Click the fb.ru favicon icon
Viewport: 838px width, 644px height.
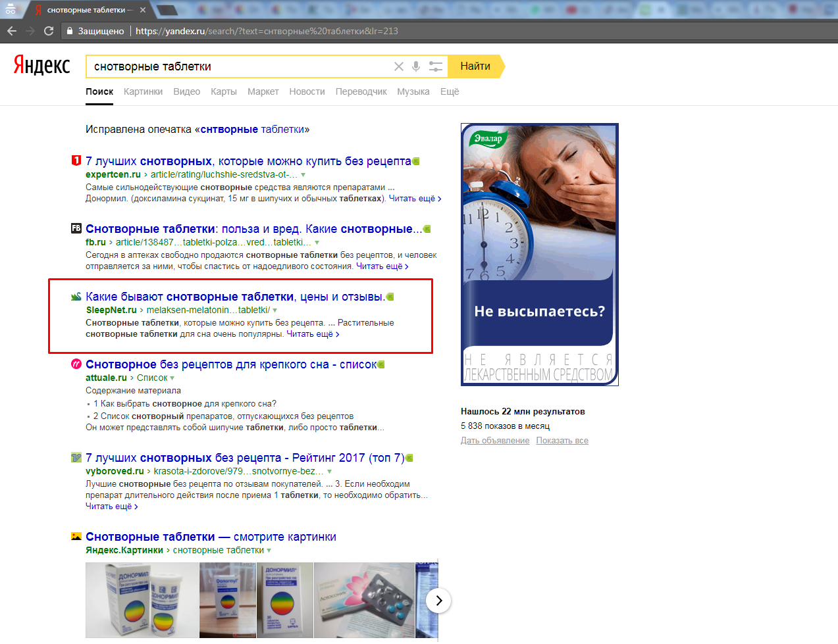coord(76,228)
